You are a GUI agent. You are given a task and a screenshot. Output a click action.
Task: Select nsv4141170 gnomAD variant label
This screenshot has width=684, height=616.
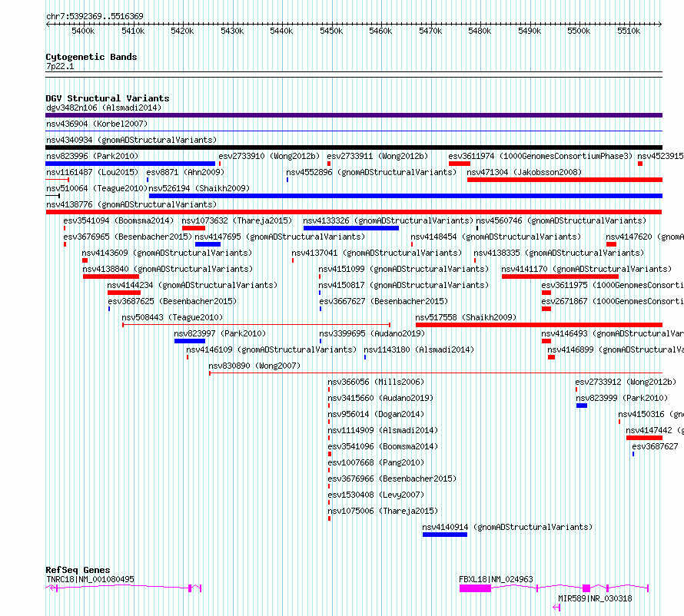586,269
